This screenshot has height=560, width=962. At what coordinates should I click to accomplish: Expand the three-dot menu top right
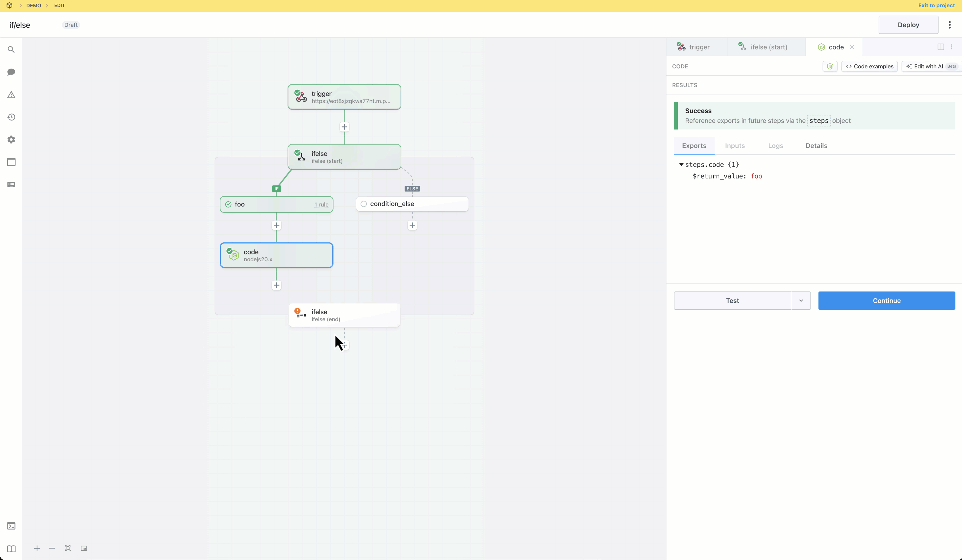pos(950,25)
